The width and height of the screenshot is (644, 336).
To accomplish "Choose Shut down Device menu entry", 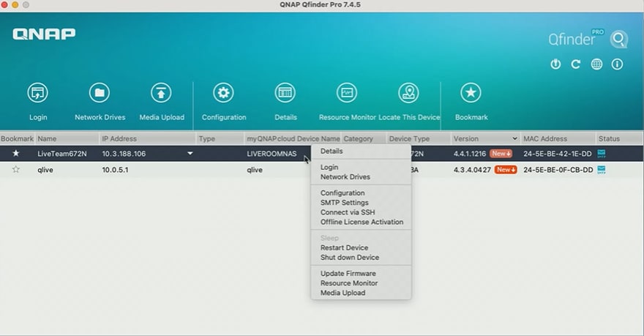I will tap(350, 257).
